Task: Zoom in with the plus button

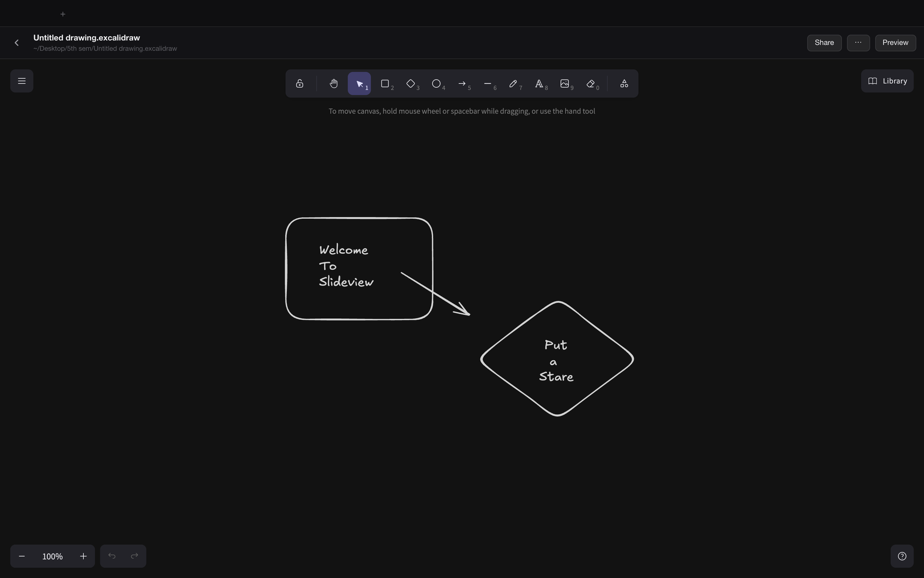Action: point(83,556)
